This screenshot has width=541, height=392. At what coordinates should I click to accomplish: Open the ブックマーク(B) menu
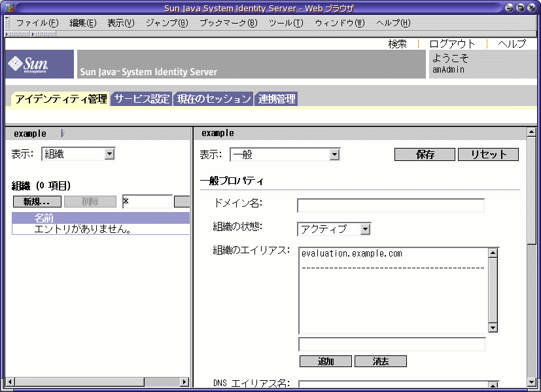[228, 23]
